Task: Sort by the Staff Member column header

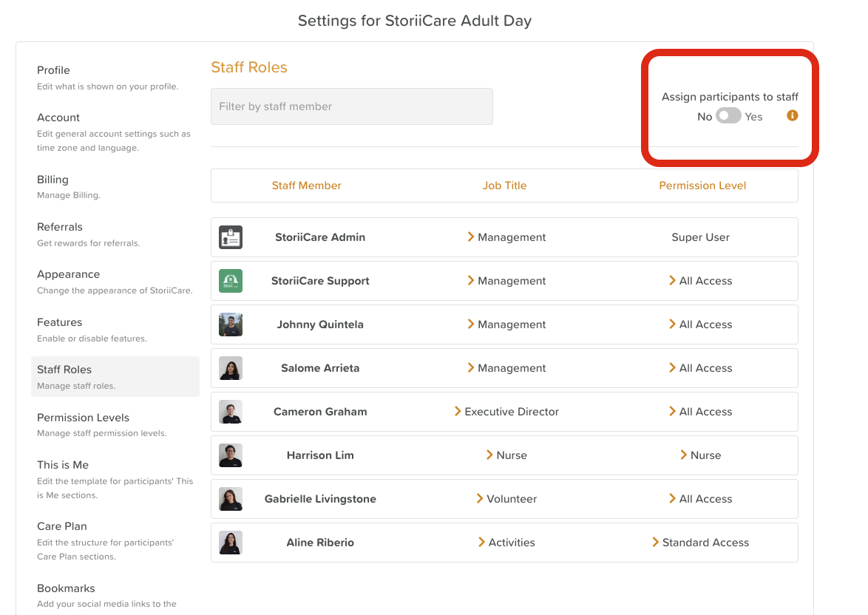Action: 306,186
